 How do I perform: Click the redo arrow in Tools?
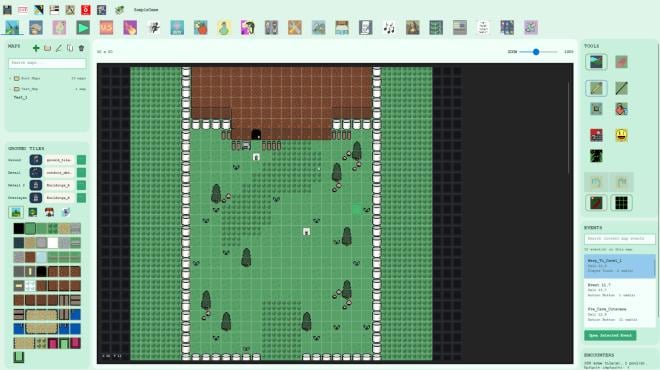tap(621, 182)
